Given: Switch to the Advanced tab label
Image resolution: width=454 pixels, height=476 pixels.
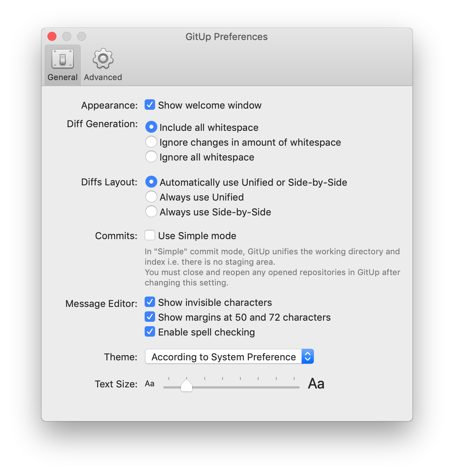Looking at the screenshot, I should (103, 77).
